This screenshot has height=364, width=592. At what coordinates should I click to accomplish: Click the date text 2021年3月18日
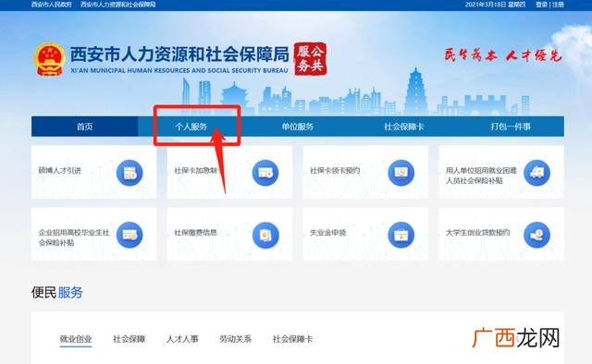[x=486, y=5]
